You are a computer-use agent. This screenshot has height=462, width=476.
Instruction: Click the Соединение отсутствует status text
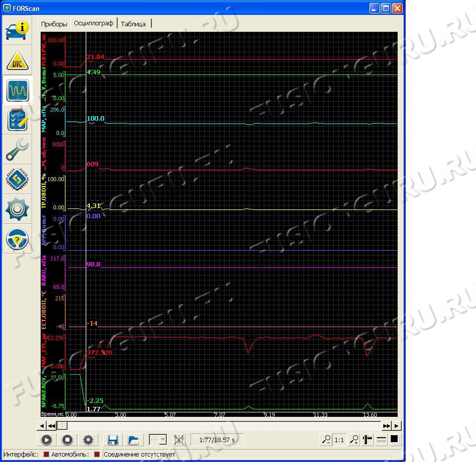(139, 455)
